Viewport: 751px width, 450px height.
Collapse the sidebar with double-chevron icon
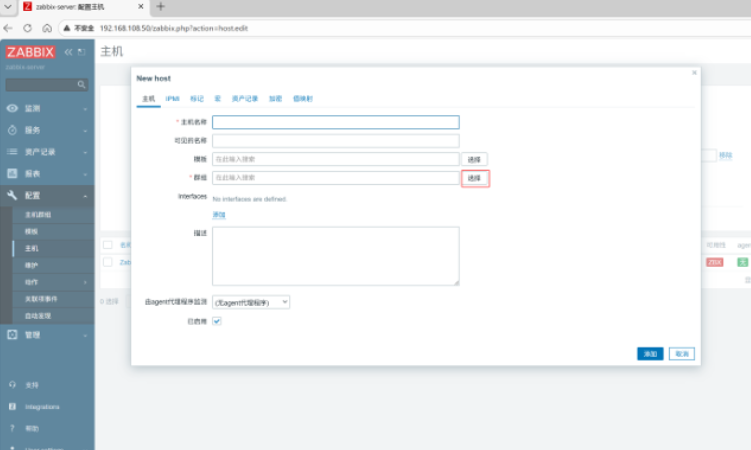click(68, 52)
